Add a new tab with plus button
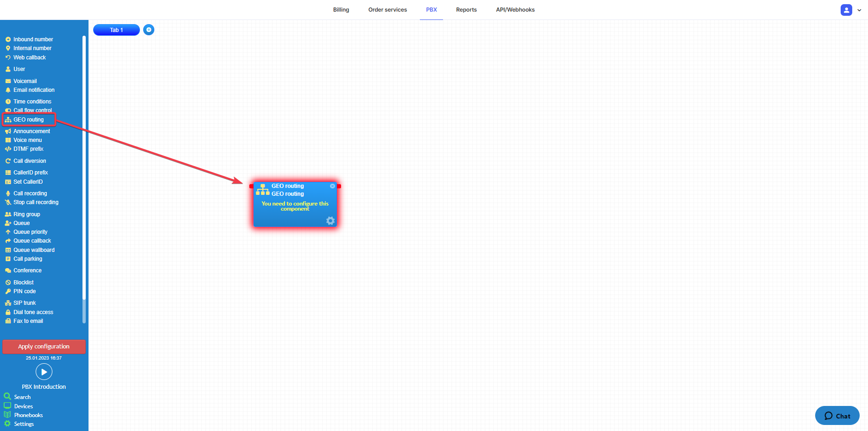 click(149, 30)
